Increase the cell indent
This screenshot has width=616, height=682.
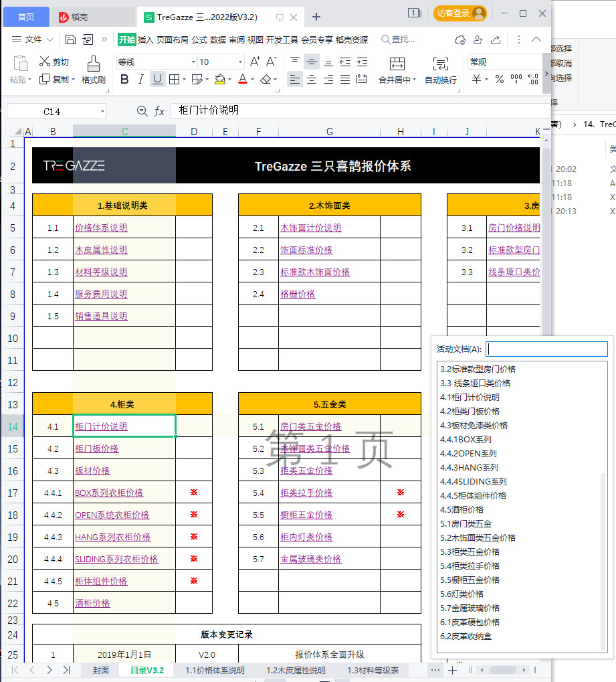click(362, 62)
